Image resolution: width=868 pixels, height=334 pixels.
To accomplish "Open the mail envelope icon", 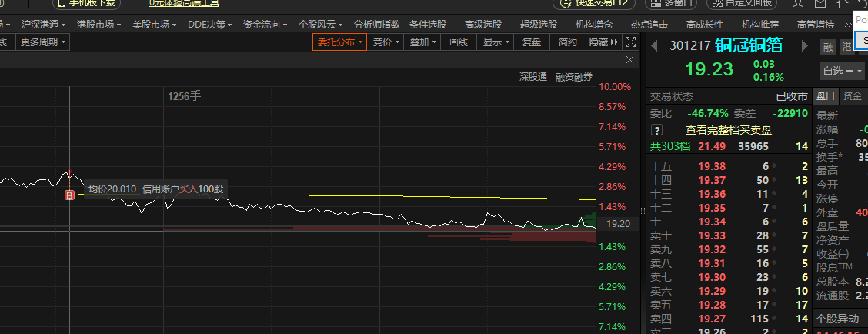I will (x=821, y=3).
